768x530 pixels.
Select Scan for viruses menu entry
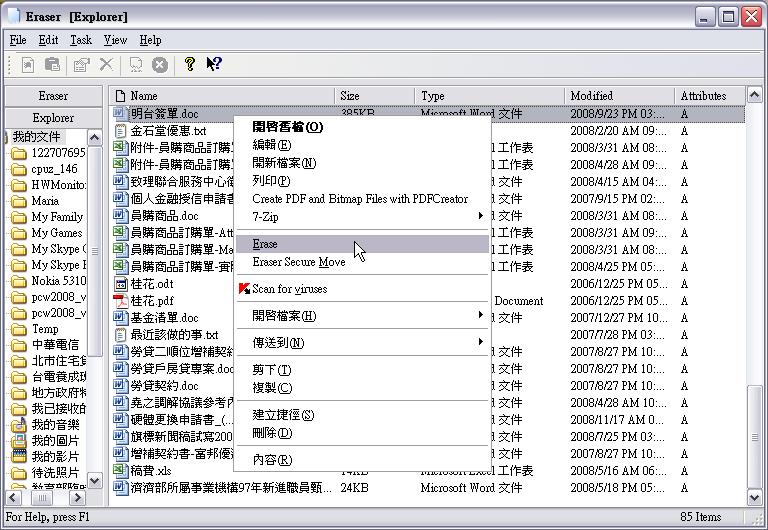(x=362, y=289)
